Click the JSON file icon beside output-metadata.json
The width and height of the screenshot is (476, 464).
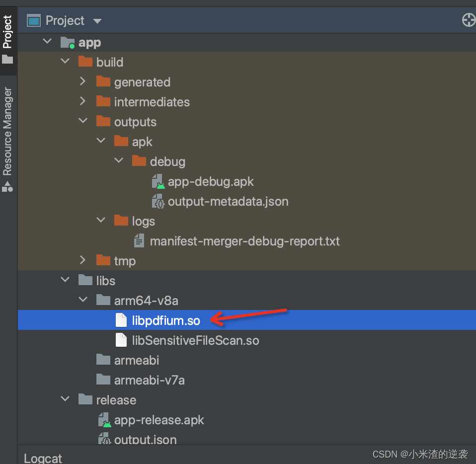[158, 201]
